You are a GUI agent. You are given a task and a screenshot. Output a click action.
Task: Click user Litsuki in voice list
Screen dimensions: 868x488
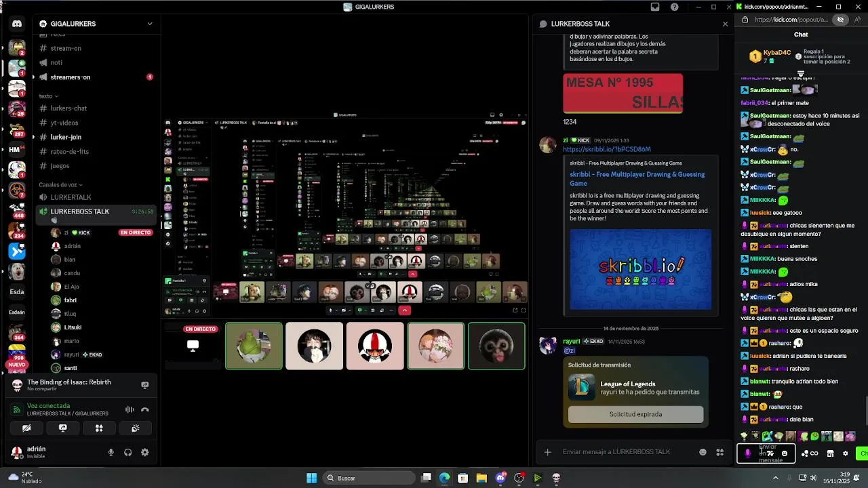tap(73, 327)
